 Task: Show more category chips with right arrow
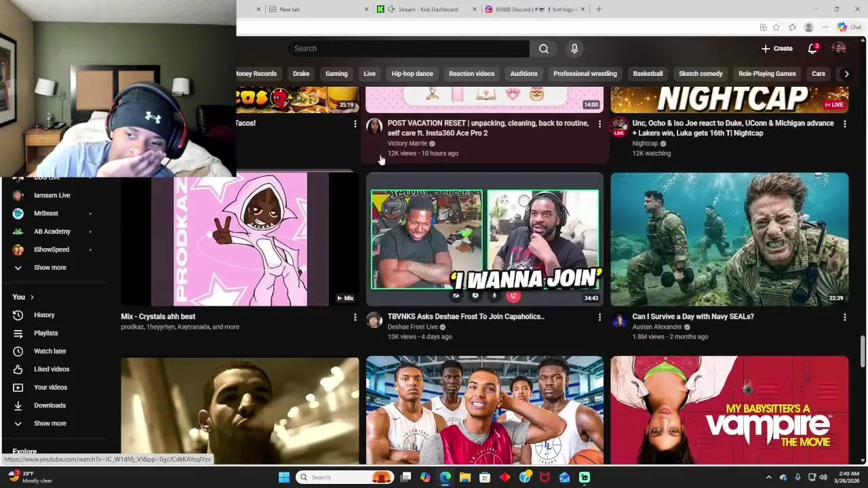pos(846,74)
